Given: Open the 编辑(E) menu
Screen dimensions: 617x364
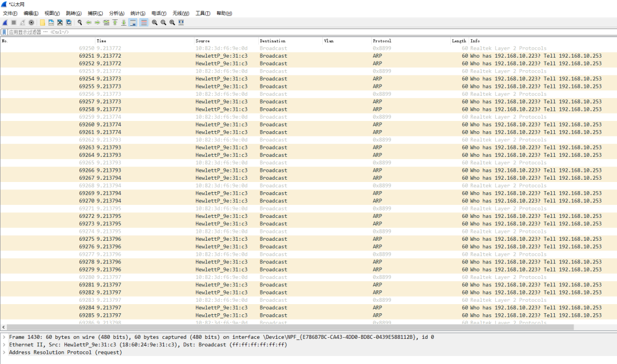Looking at the screenshot, I should tap(31, 13).
